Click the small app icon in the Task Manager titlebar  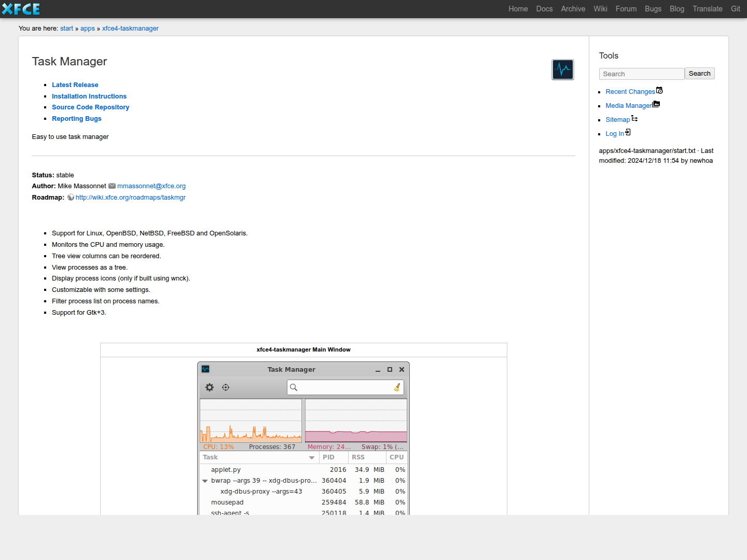tap(205, 369)
